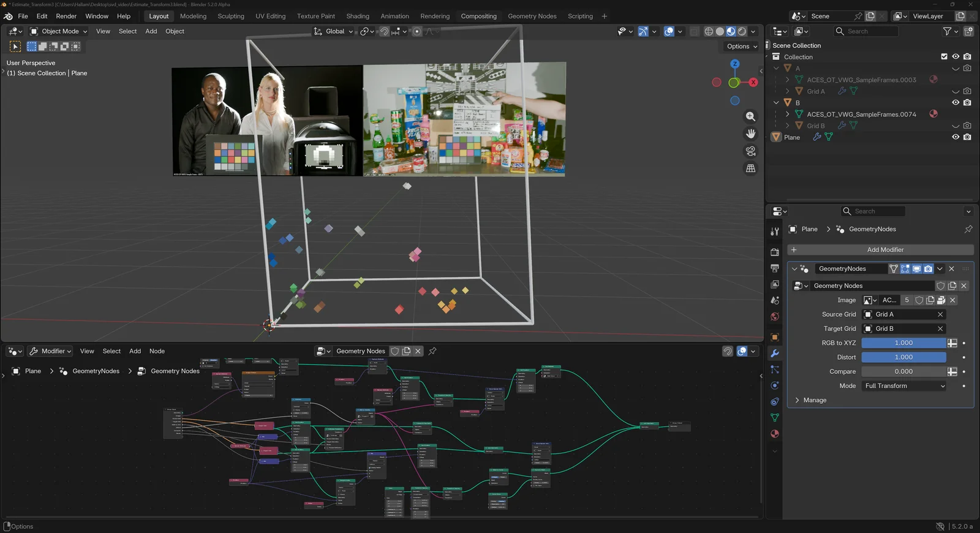The width and height of the screenshot is (980, 533).
Task: Remove the GeometryNodes modifier X button
Action: (951, 269)
